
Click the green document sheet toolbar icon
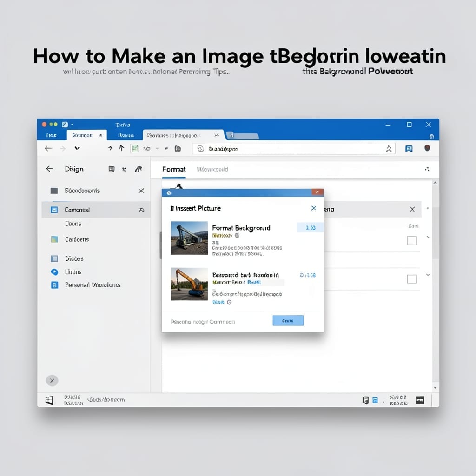coord(135,148)
